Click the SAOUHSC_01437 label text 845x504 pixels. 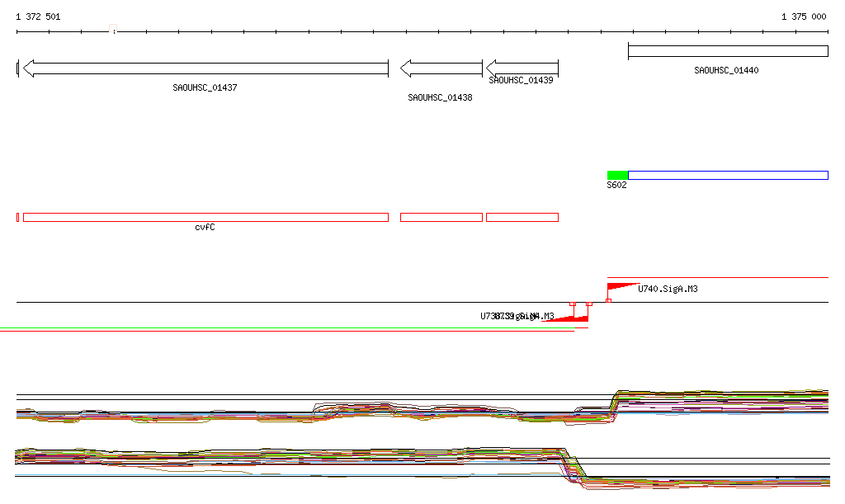pos(205,87)
